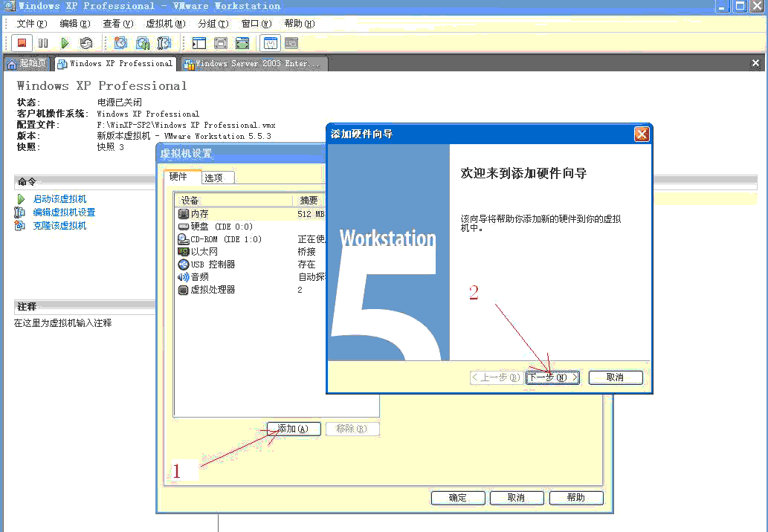768x532 pixels.
Task: Click the 克隆该虚拟机 command link
Action: 59,226
